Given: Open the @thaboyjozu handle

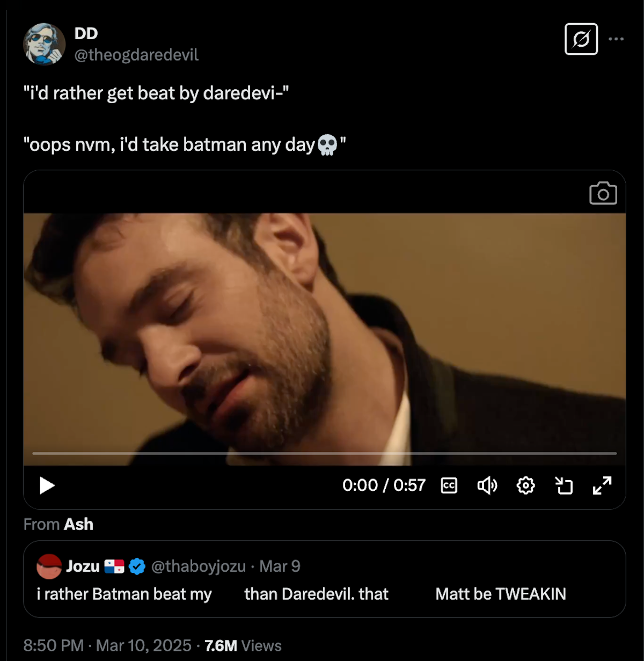Looking at the screenshot, I should (199, 566).
